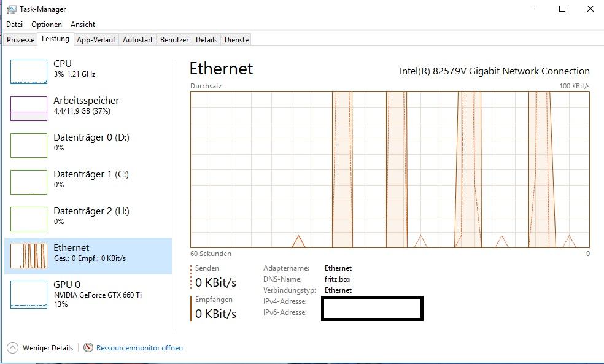This screenshot has width=604, height=364.
Task: Switch to the App-Verlauf tab
Action: coord(96,40)
